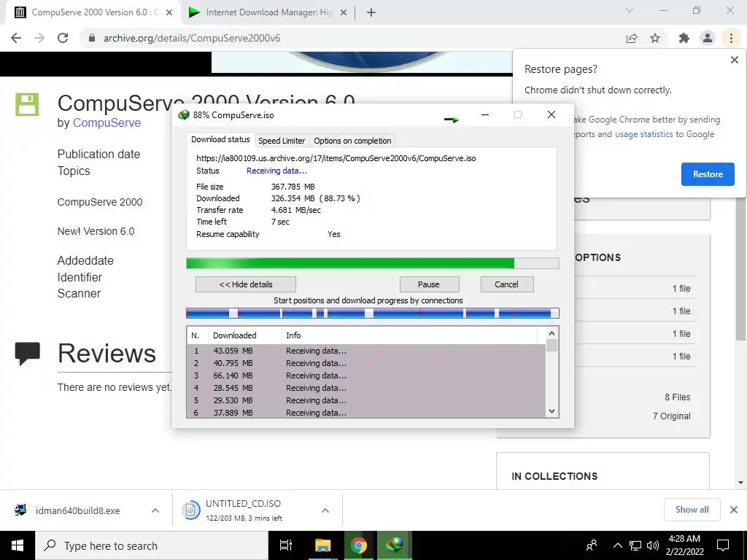747x560 pixels.
Task: Click the IDM taskbar icon
Action: pos(395,545)
